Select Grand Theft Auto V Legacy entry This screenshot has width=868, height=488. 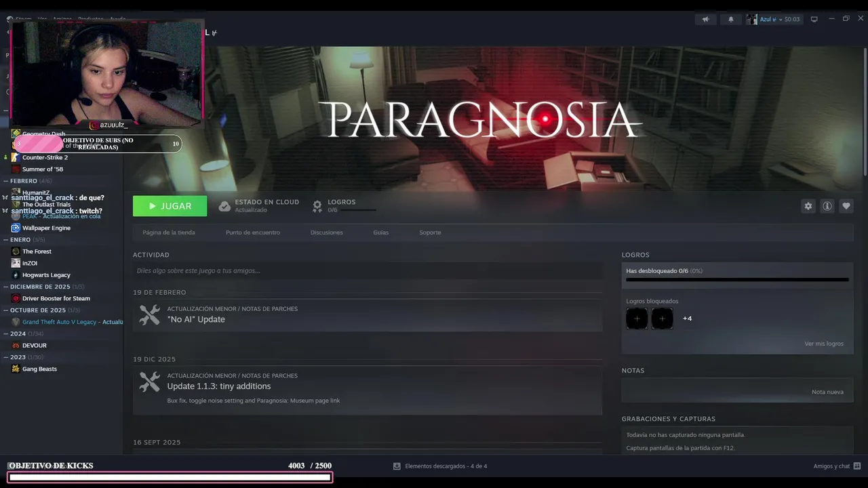(66, 322)
